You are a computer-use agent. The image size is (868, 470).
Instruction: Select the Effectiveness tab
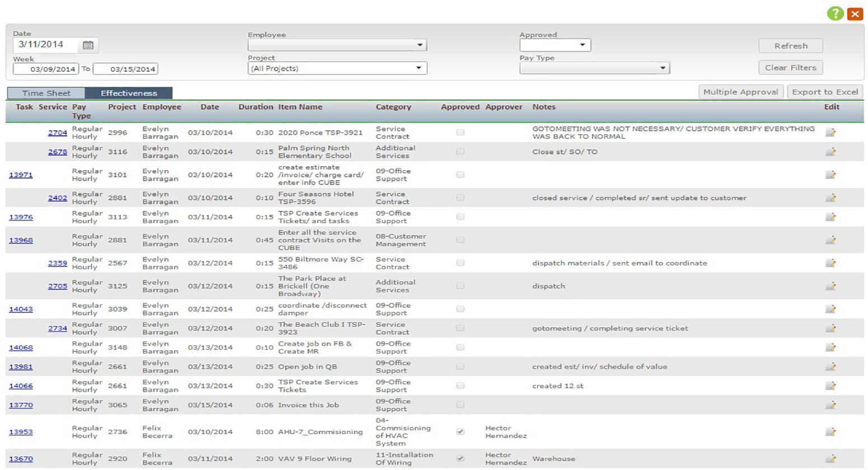pos(129,93)
